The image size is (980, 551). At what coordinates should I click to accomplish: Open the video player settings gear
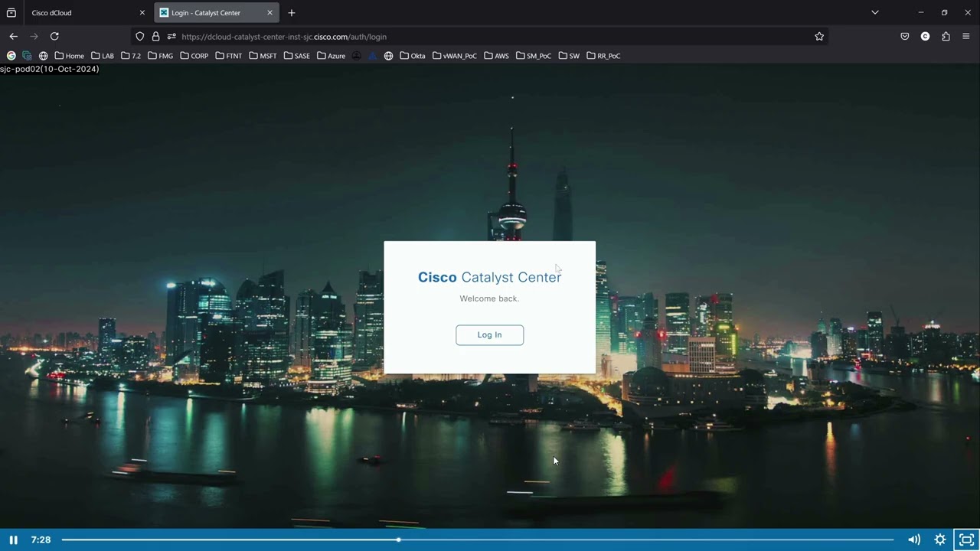[940, 540]
